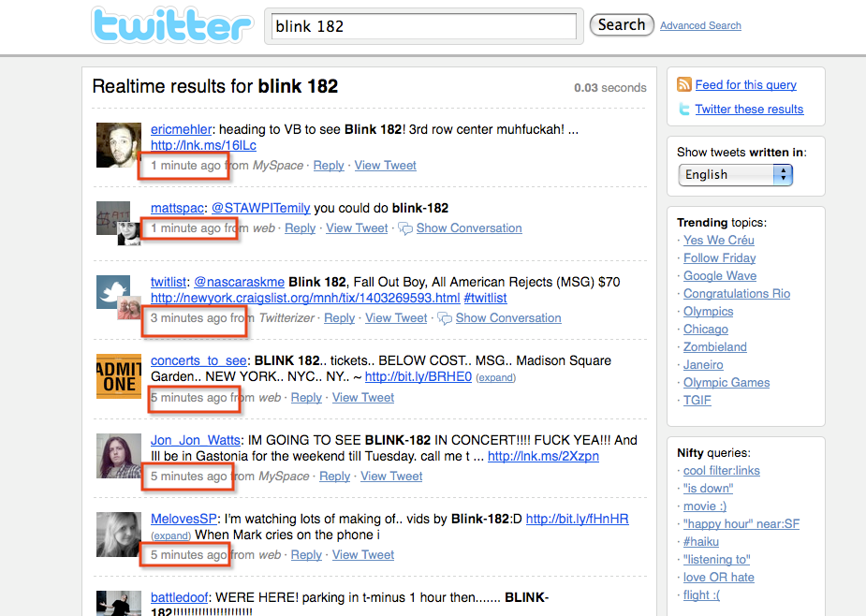Reply to mattspac's tweet
866x616 pixels.
(300, 228)
